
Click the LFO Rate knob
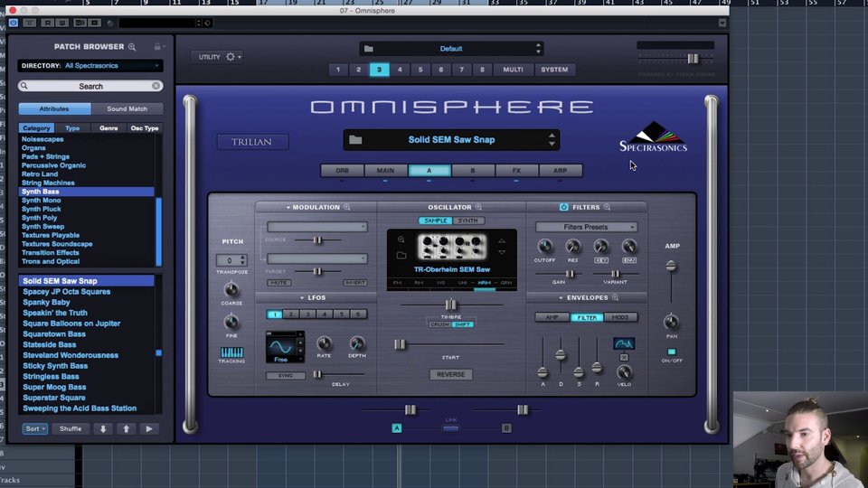[x=324, y=343]
